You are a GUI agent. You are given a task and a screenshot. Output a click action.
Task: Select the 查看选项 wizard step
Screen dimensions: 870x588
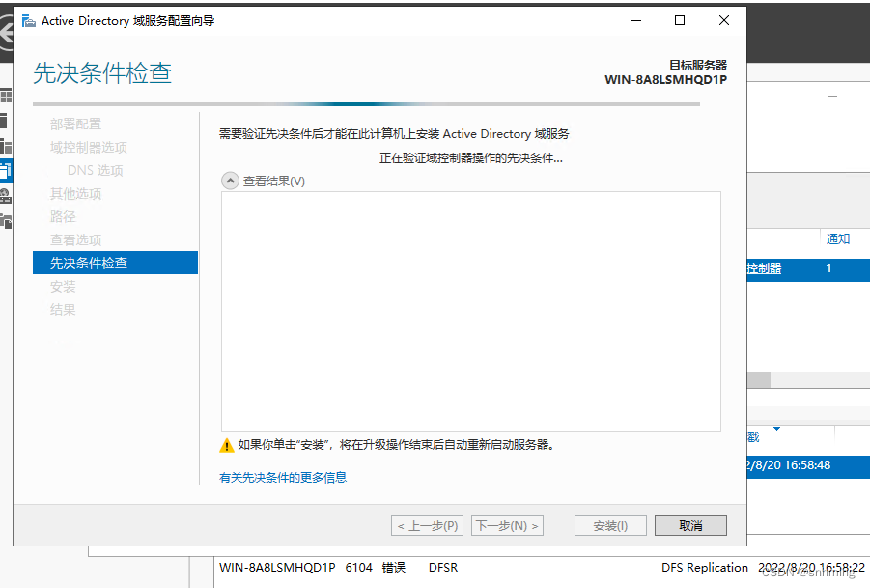(x=75, y=240)
